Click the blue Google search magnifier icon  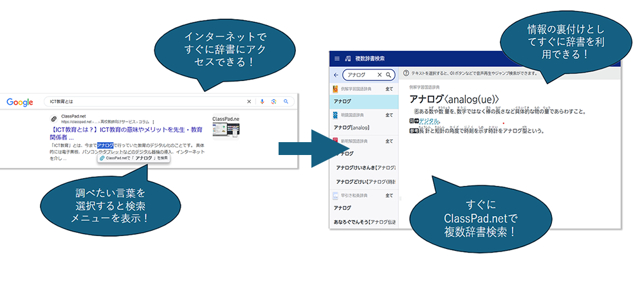tap(286, 102)
